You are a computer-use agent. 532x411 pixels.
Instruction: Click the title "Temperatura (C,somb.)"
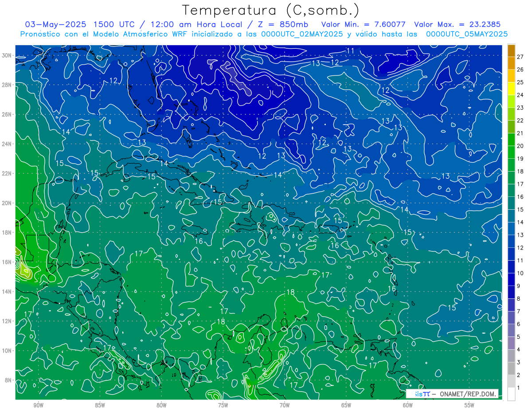[x=271, y=10]
